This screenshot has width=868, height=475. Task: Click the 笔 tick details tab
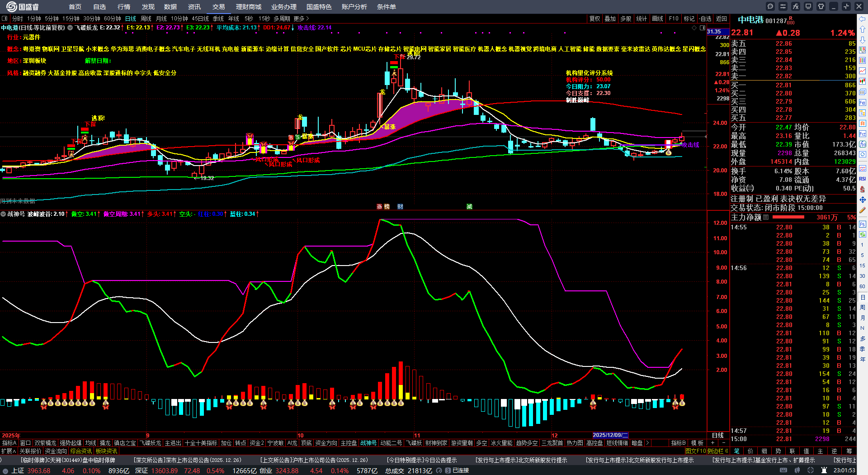click(x=736, y=451)
